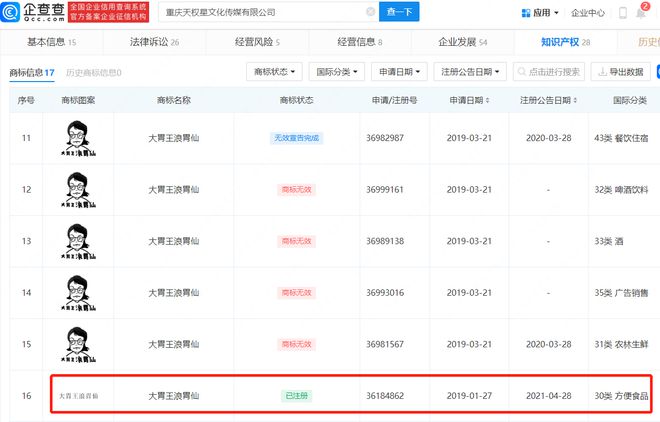Click the 无效宣告完成 status tag in row 11
Viewport: 660px width, 422px height.
click(296, 138)
